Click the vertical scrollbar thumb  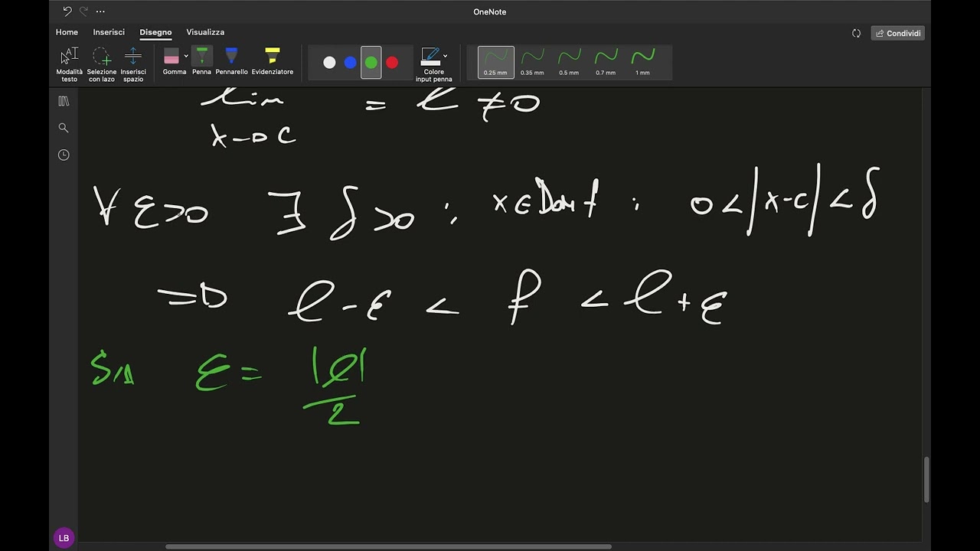(x=926, y=480)
